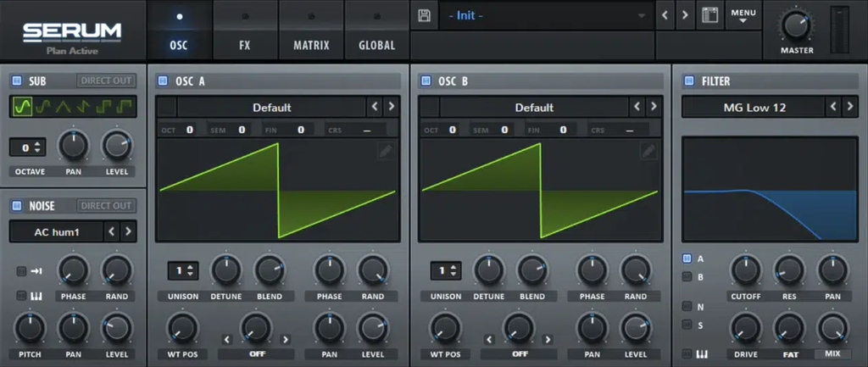Open OSC B warp mode OFF menu
Image resolution: width=868 pixels, height=367 pixels.
point(520,353)
